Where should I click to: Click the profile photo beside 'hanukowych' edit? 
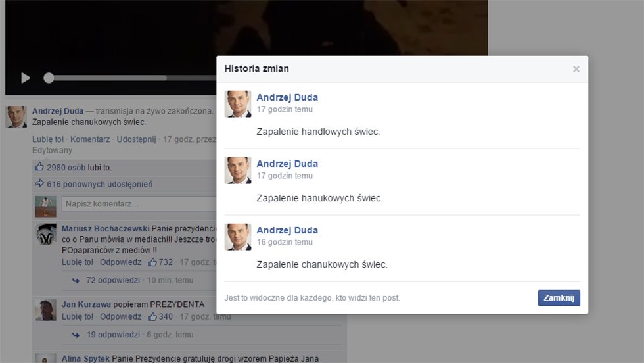pyautogui.click(x=238, y=170)
